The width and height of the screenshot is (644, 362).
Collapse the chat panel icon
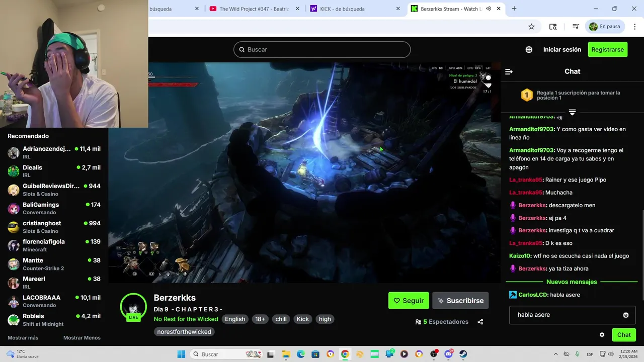pos(509,72)
